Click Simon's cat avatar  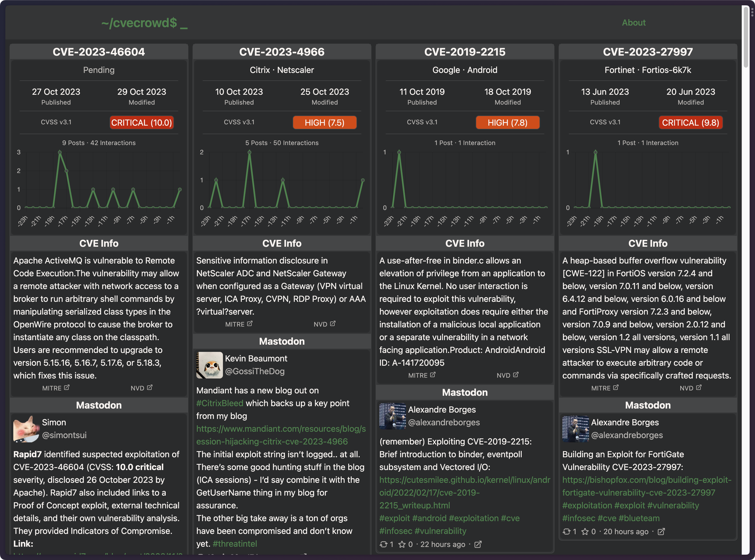point(26,429)
